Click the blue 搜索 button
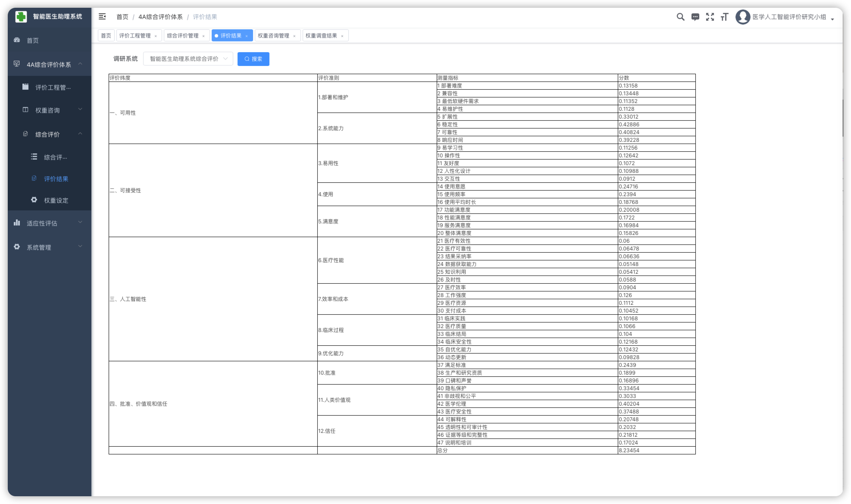Screen dimensions: 851x504 click(253, 59)
